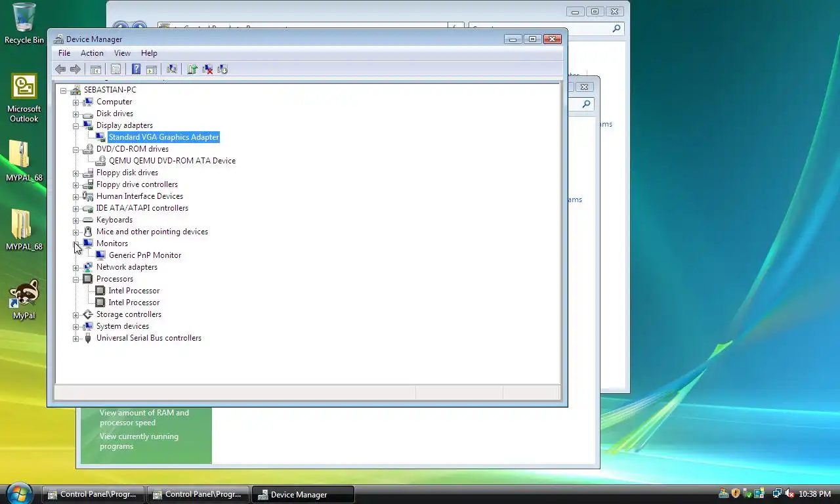Collapse the Display adapters category
This screenshot has width=840, height=504.
coord(75,126)
